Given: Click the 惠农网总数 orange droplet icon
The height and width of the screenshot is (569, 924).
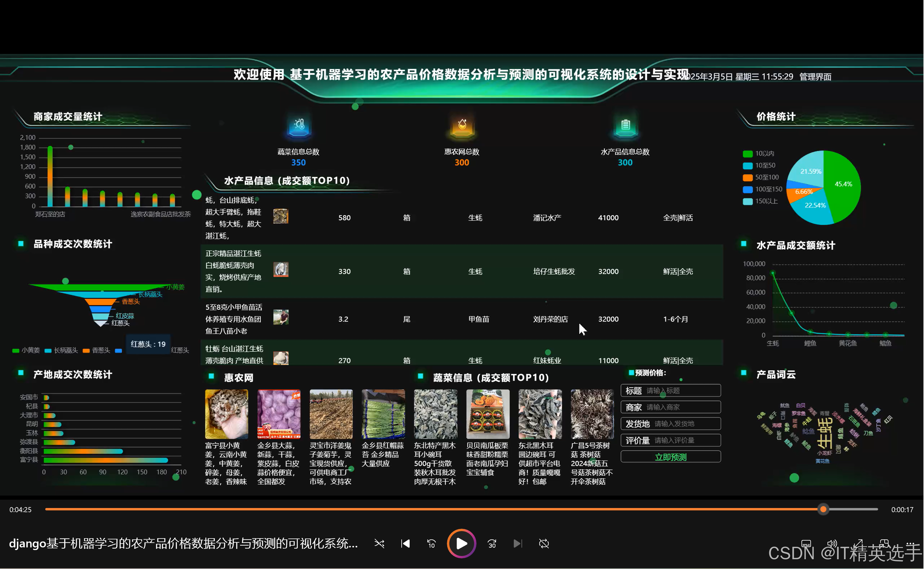Looking at the screenshot, I should pos(462,126).
